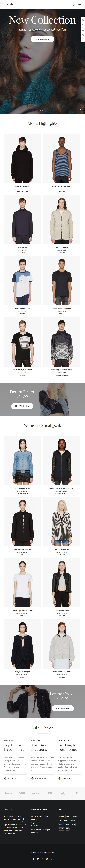Open the hamburger menu in header
Viewport: 85px width, 868px height.
click(x=80, y=4)
